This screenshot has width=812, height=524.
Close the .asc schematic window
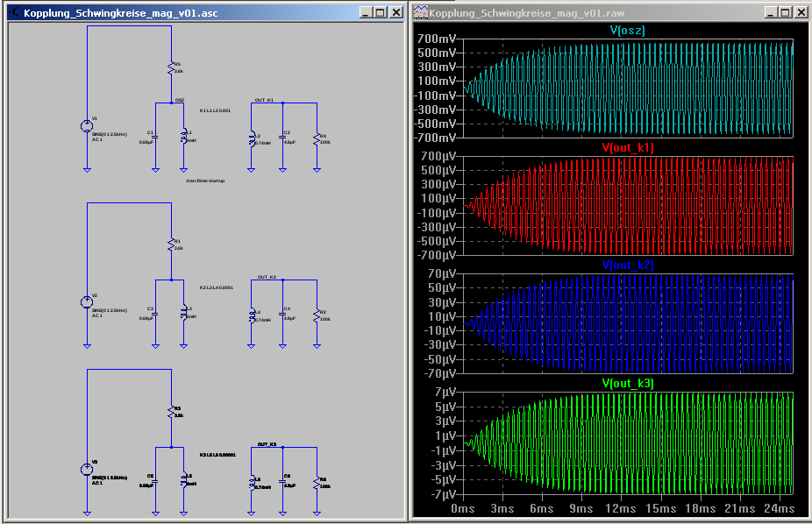396,12
